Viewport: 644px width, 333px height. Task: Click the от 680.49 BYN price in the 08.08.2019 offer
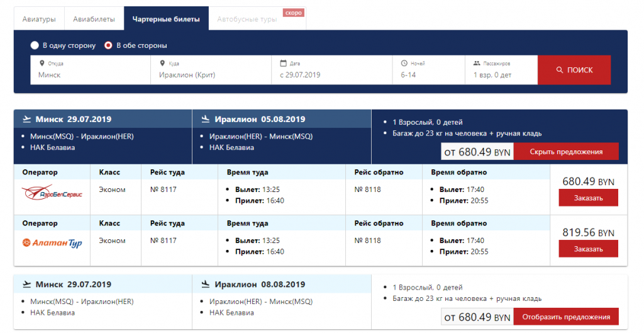pyautogui.click(x=477, y=317)
